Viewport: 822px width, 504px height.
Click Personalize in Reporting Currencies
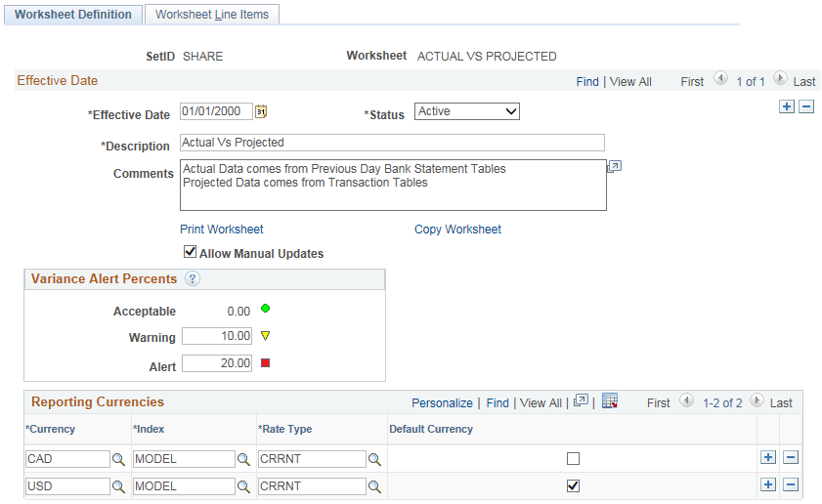tap(442, 402)
